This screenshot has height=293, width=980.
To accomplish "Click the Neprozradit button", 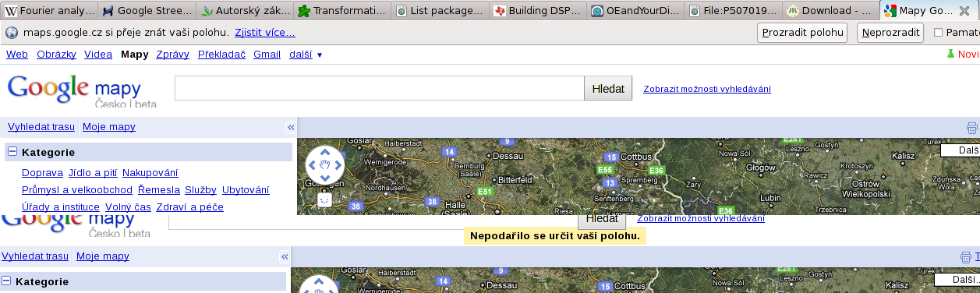I will point(890,33).
